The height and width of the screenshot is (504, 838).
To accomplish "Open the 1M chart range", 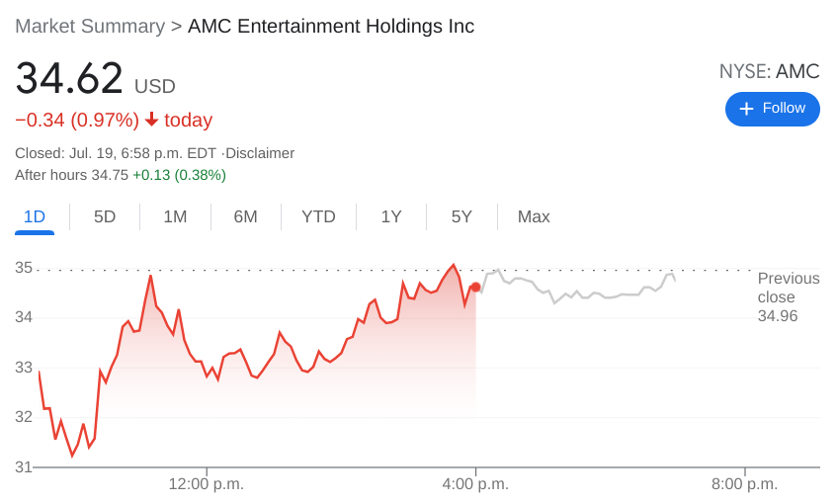I will click(x=175, y=216).
